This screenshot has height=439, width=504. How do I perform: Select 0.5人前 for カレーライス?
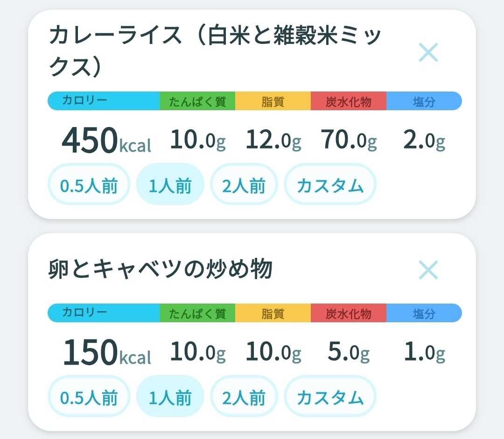[89, 184]
